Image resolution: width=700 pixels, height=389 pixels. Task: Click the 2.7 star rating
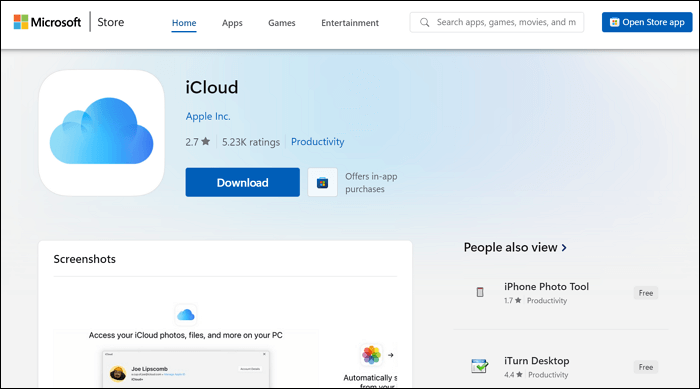click(x=197, y=142)
